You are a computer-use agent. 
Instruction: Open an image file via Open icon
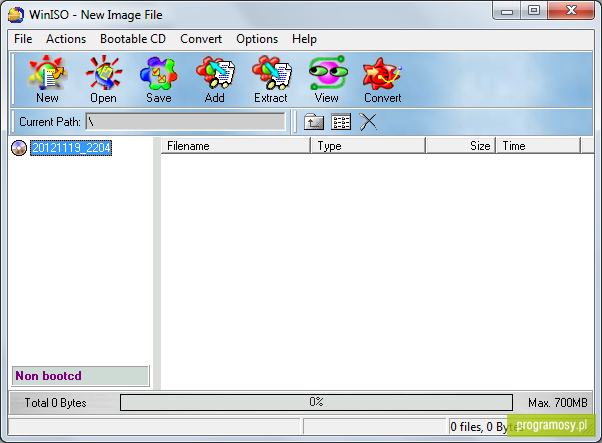click(104, 79)
